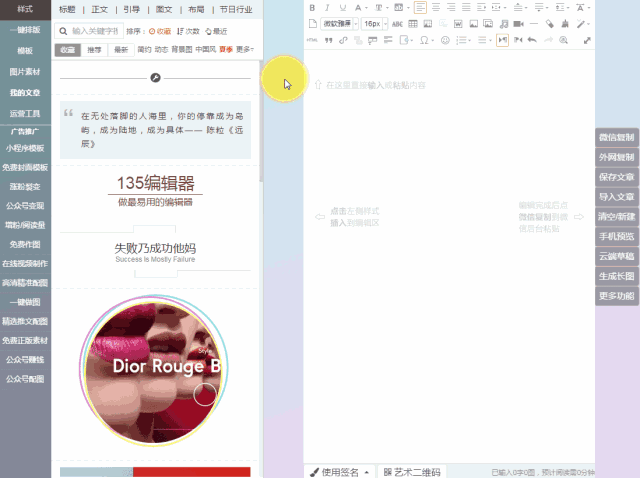Insert music into the article
The image size is (640, 478).
tap(504, 24)
